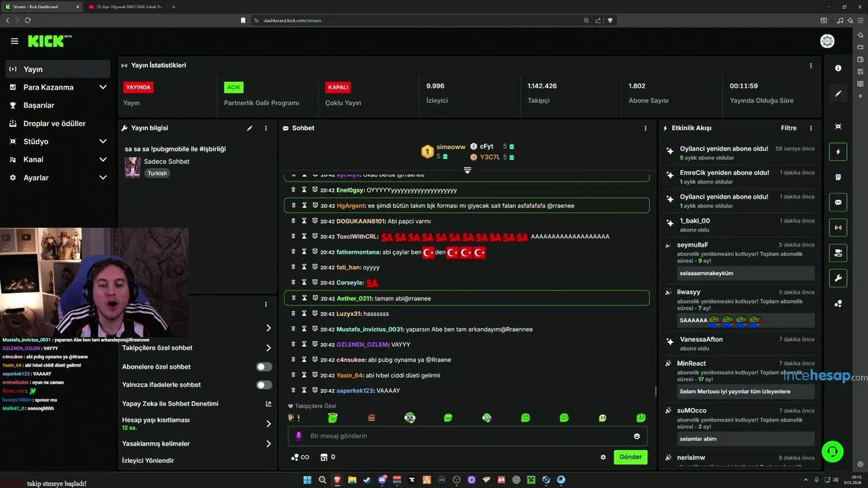Open the emoji picker in message box

pos(637,436)
